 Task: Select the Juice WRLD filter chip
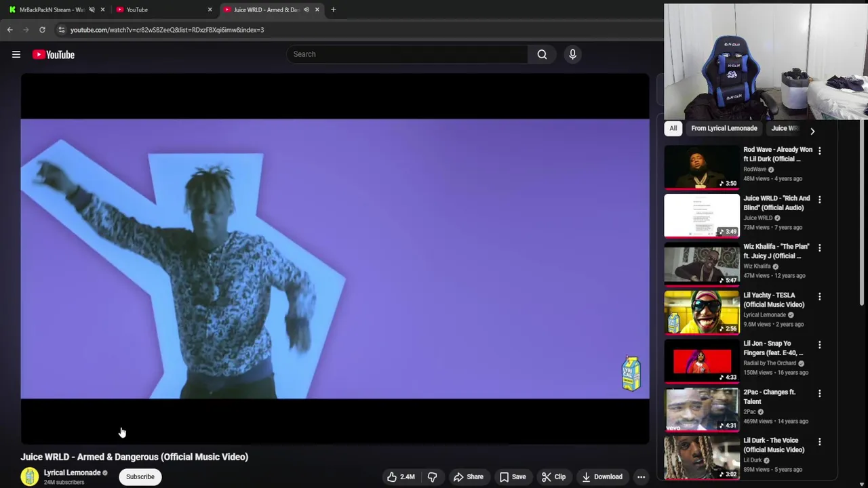click(x=785, y=128)
